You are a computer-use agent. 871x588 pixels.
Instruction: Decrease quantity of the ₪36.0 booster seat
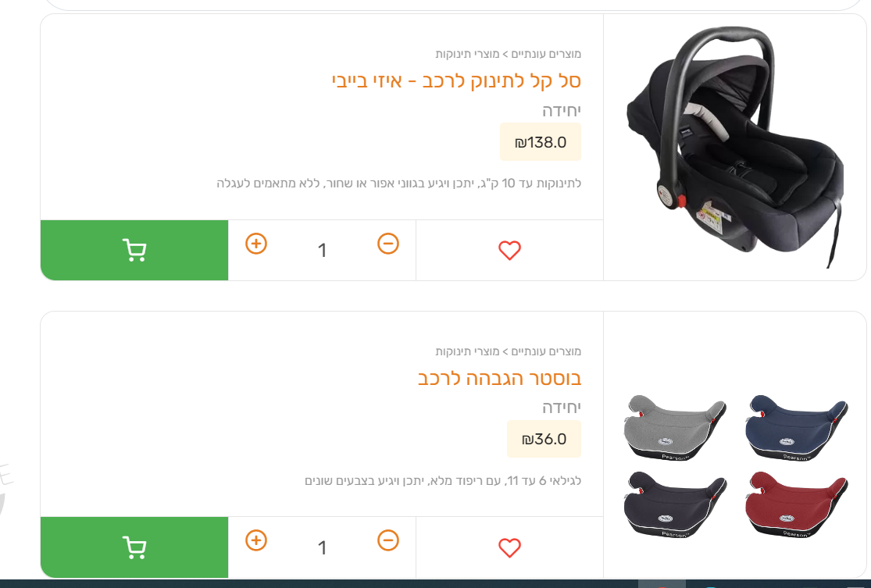[388, 540]
